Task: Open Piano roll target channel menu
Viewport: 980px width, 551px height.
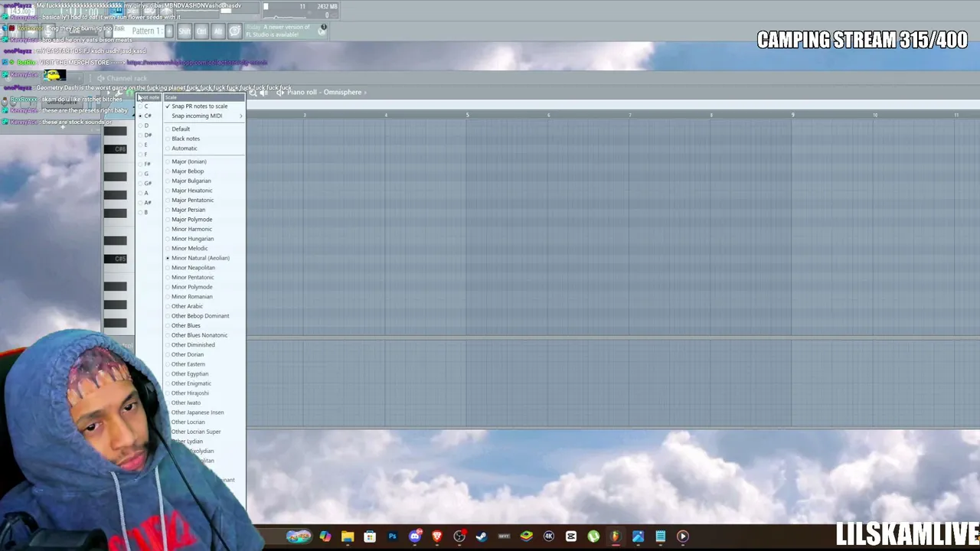Action: (x=325, y=93)
